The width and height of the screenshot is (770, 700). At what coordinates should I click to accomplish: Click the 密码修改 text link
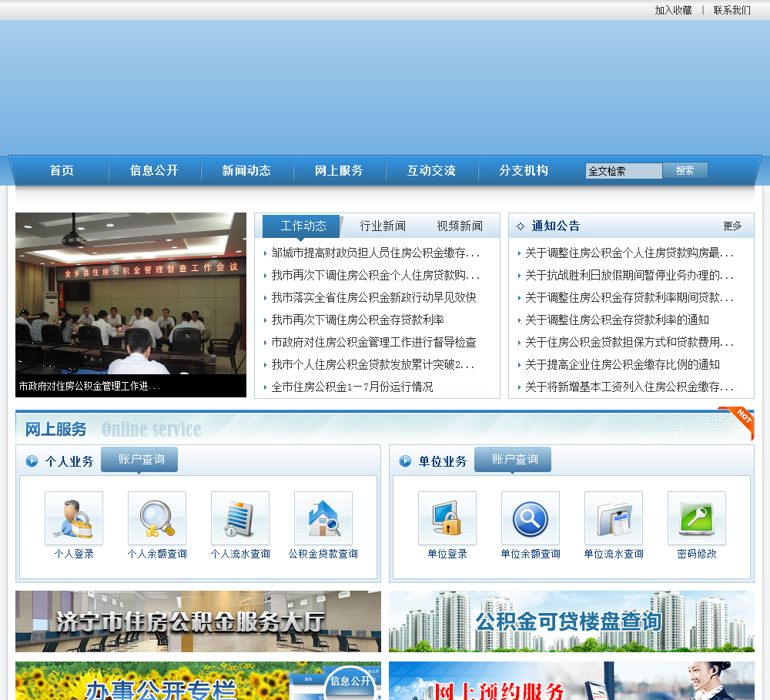697,554
